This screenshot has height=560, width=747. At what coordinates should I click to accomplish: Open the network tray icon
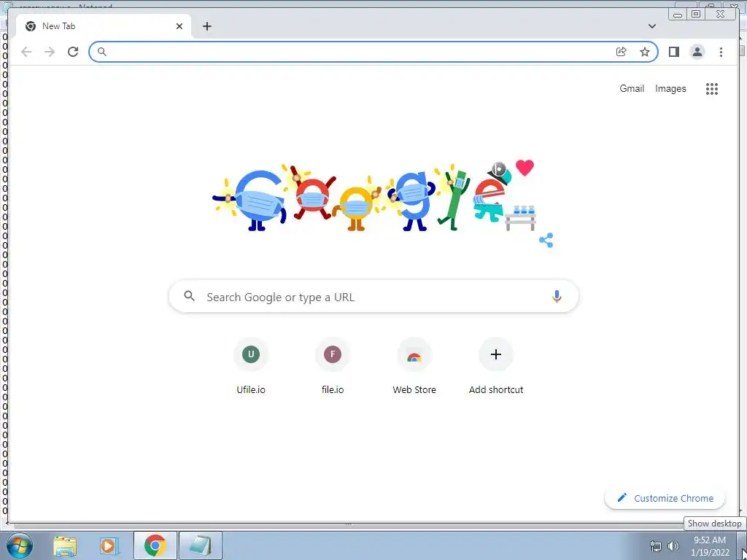click(x=656, y=546)
